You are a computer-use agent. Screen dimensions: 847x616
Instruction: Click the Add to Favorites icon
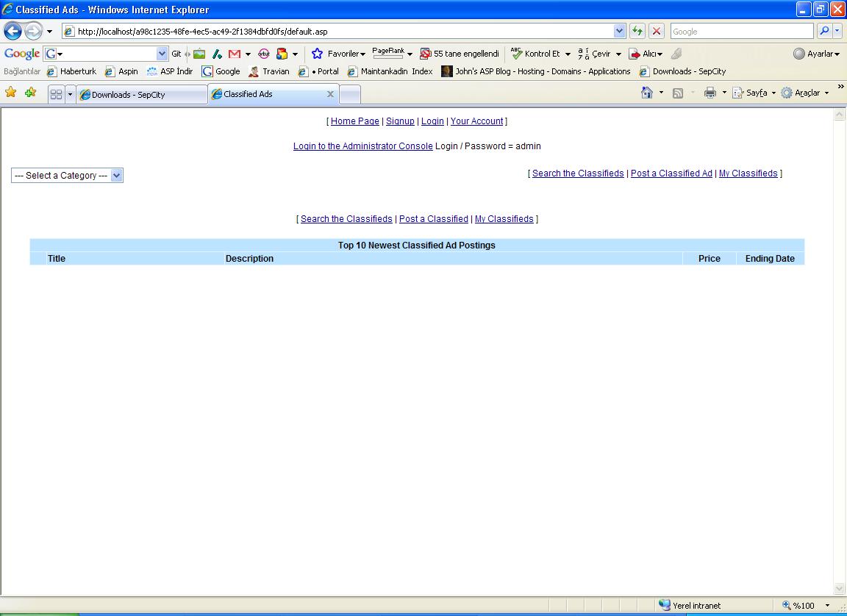(30, 93)
